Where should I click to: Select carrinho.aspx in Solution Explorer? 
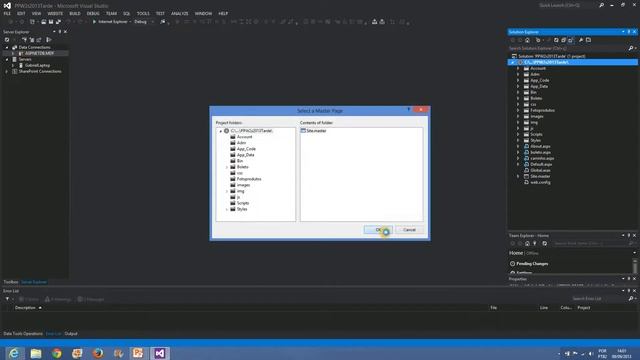point(542,158)
